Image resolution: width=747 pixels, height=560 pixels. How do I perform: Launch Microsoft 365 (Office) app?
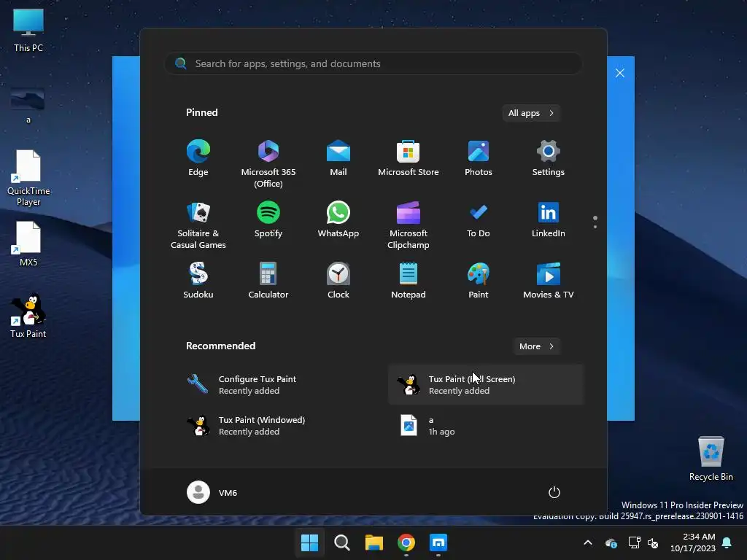point(268,164)
